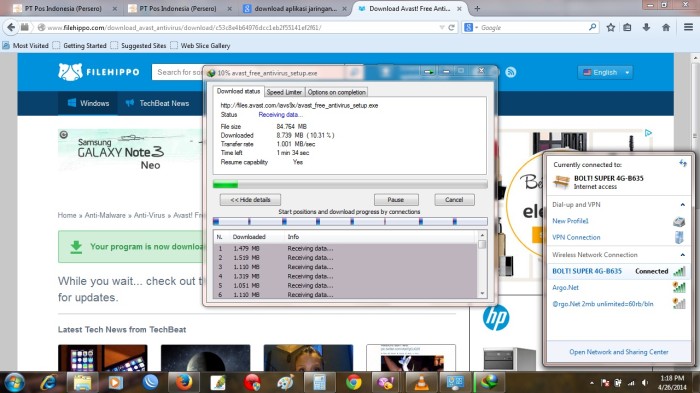The width and height of the screenshot is (700, 393).
Task: Open Network and Sharing Center link
Action: click(x=618, y=352)
